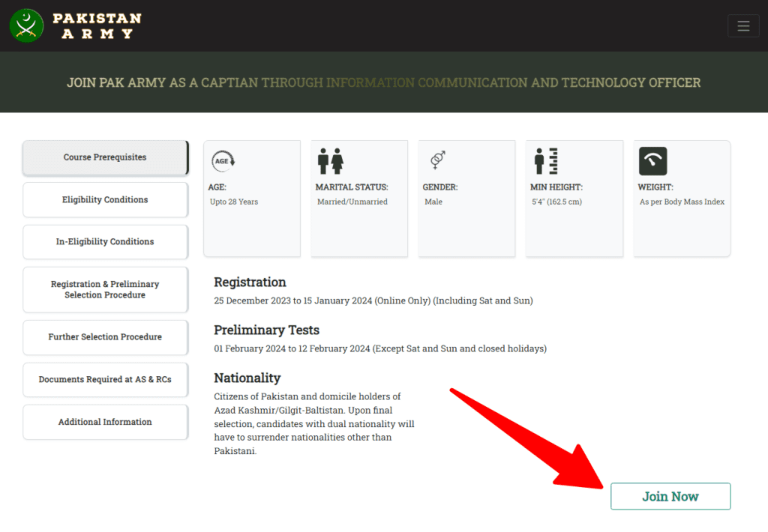Open Registration & Preliminary Selection Procedure
This screenshot has height=532, width=768.
click(105, 289)
